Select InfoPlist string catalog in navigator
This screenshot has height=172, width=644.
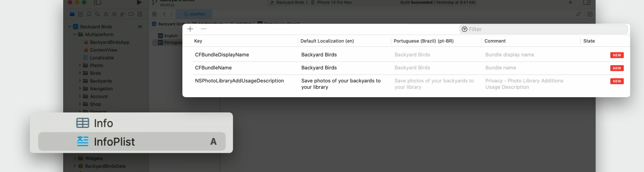pos(132,142)
